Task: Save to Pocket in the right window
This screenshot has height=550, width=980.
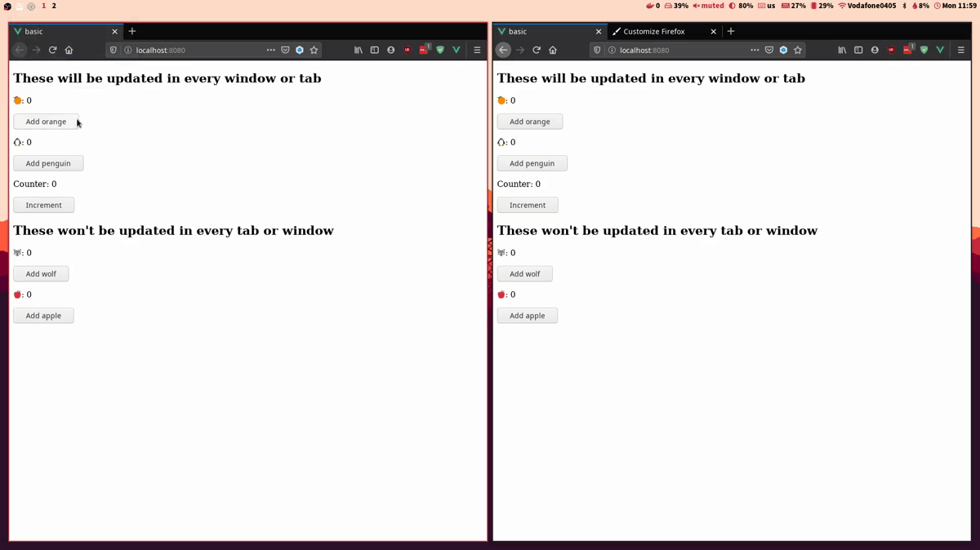Action: coord(769,50)
